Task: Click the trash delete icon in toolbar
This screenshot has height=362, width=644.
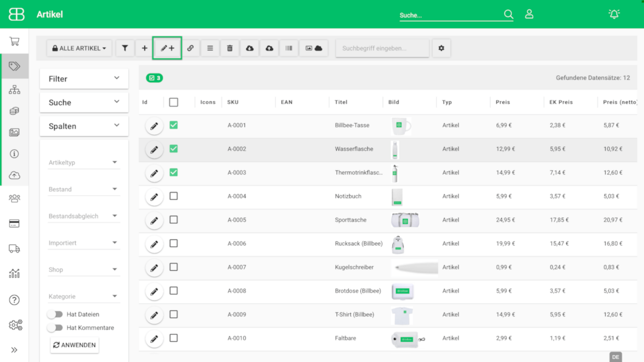Action: pyautogui.click(x=230, y=48)
